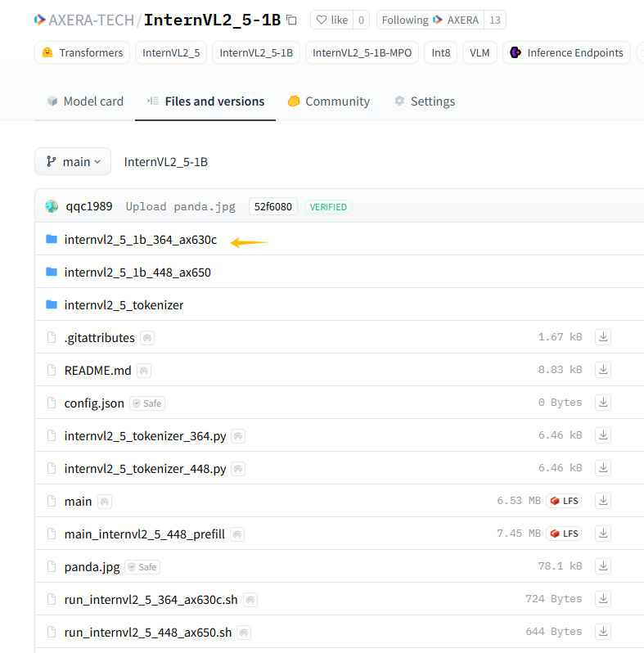Open the panda.jpg file
The image size is (644, 653).
tap(92, 567)
